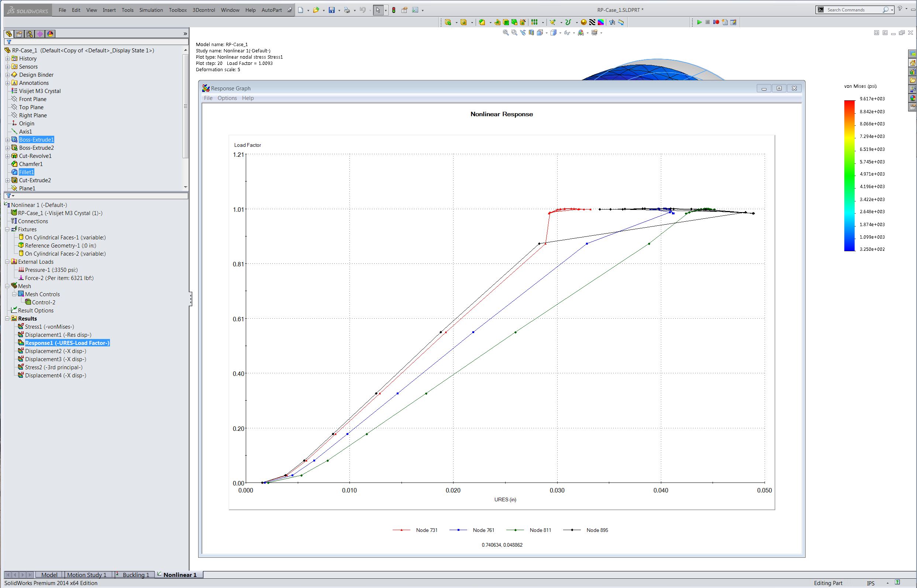Switch to the Buckling 1 study tab
This screenshot has height=588, width=917.
point(135,575)
